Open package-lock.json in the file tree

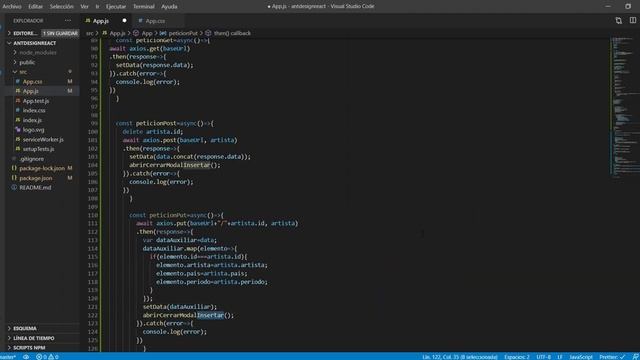pyautogui.click(x=42, y=168)
